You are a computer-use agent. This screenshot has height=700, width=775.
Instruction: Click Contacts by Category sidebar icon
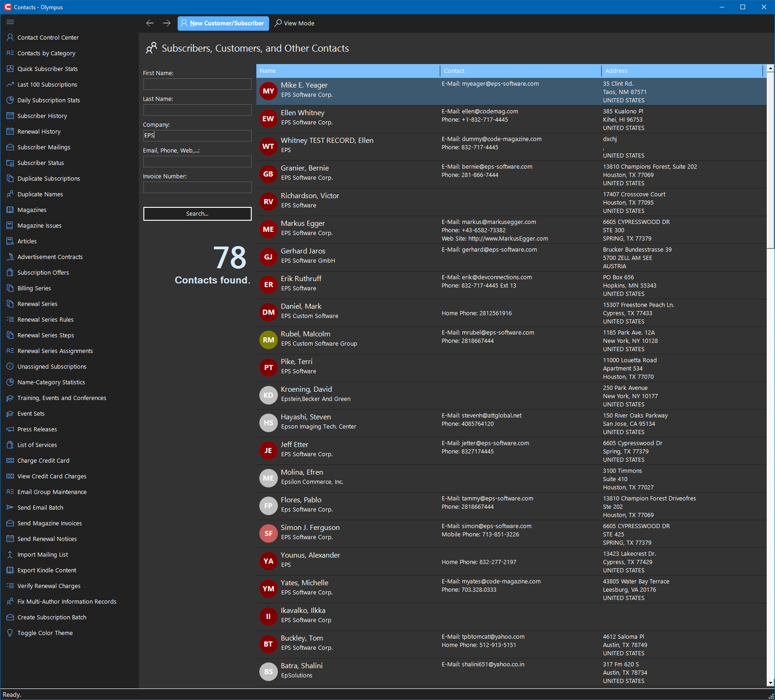[10, 53]
